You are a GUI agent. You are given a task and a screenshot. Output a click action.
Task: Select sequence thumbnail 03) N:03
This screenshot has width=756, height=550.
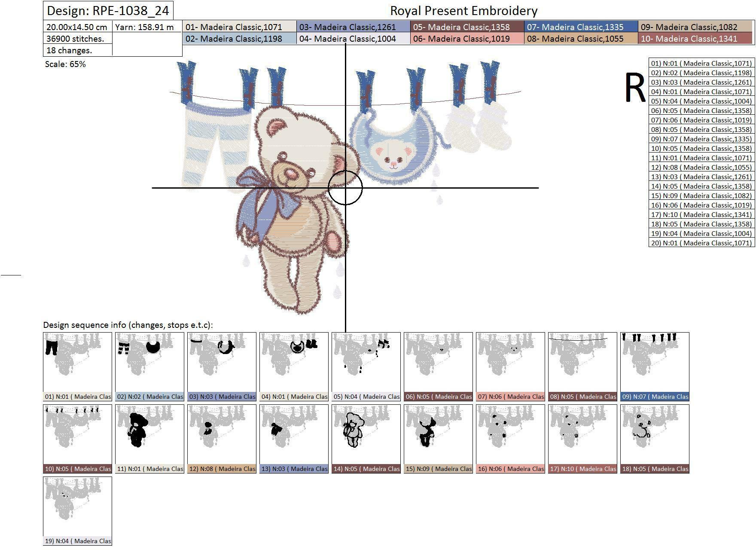[222, 367]
